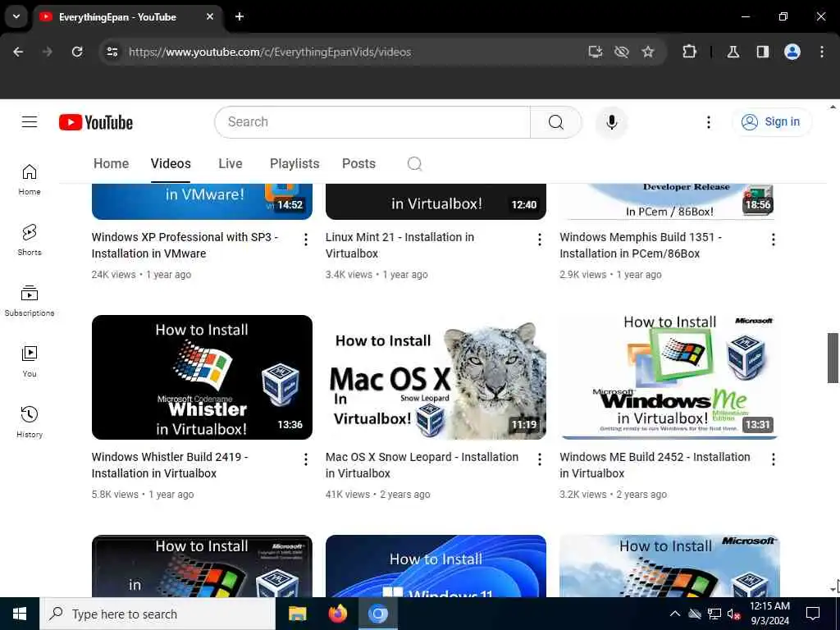The width and height of the screenshot is (840, 630).
Task: Open Home in the left sidebar
Action: point(30,180)
